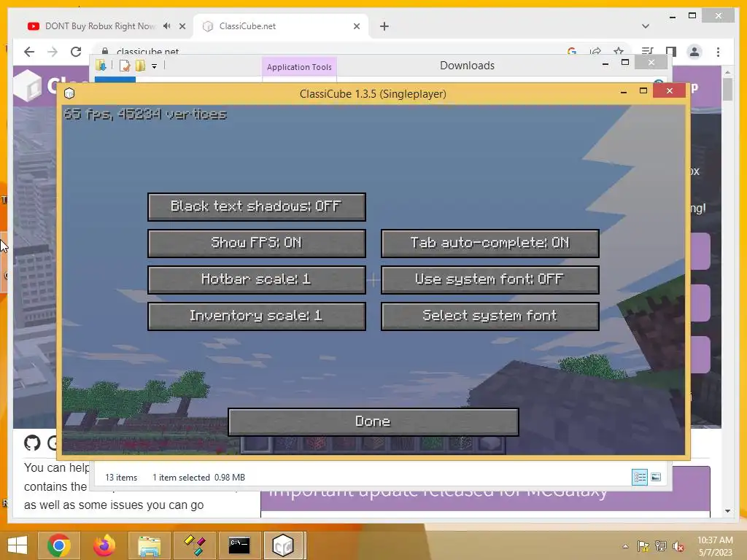The image size is (747, 560).
Task: Open the pencils app taskbar icon
Action: [194, 545]
